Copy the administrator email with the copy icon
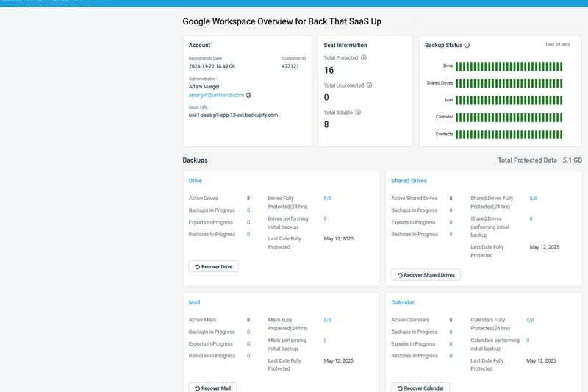588x392 pixels. (x=248, y=96)
